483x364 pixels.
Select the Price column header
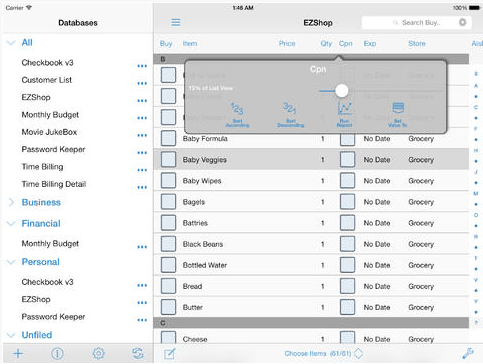[287, 43]
